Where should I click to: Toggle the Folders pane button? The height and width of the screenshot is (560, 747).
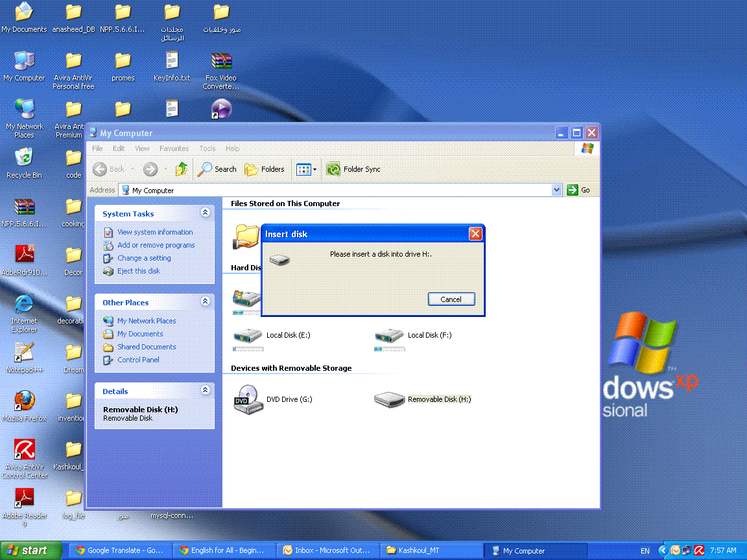(265, 169)
